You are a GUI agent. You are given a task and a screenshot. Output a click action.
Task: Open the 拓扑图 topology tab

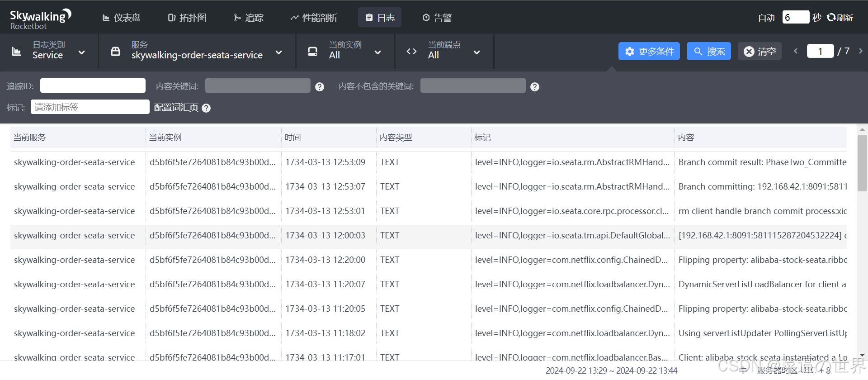187,18
